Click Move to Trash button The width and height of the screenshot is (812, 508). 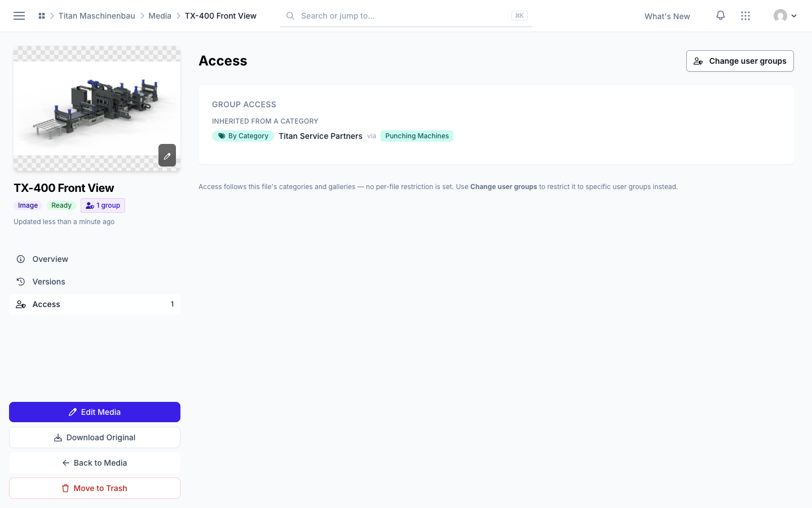(95, 488)
